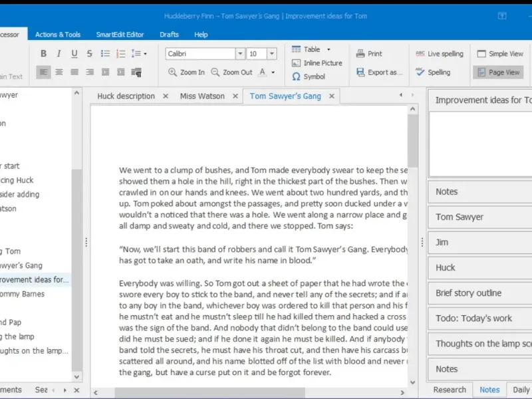Insert an Inline Picture
The width and height of the screenshot is (532, 399).
coord(317,63)
